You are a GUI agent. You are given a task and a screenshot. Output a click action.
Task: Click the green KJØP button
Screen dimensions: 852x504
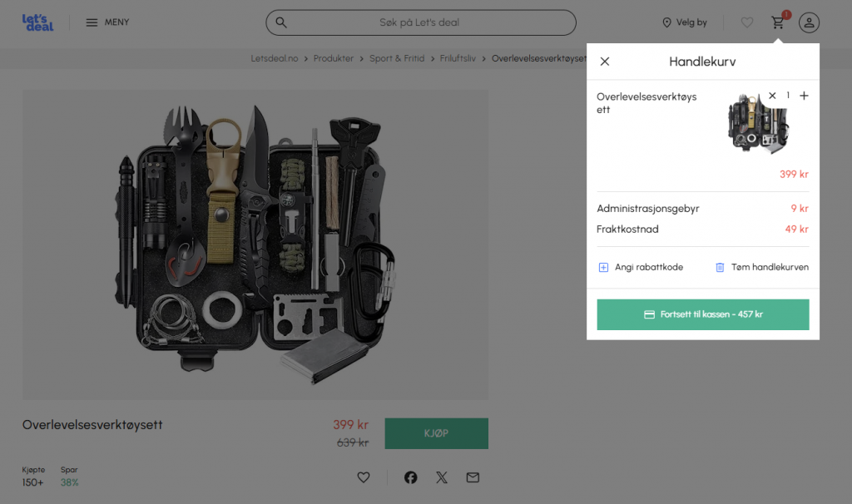point(436,433)
